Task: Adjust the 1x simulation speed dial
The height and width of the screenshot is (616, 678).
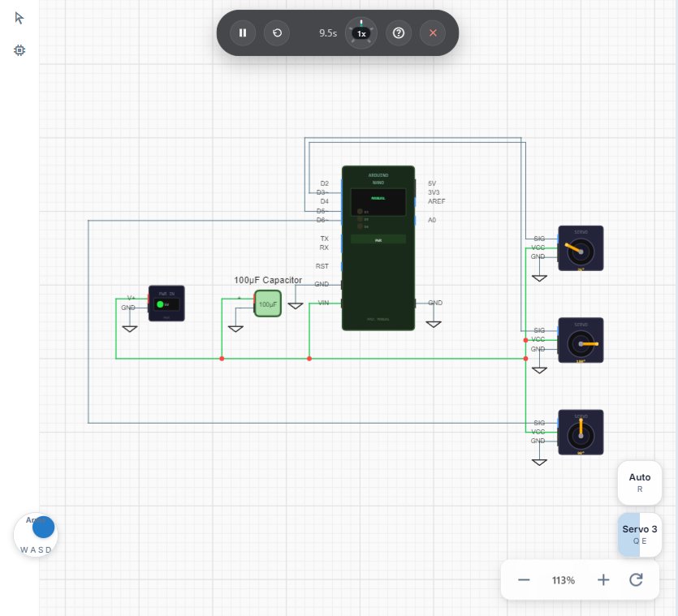Action: (x=361, y=33)
